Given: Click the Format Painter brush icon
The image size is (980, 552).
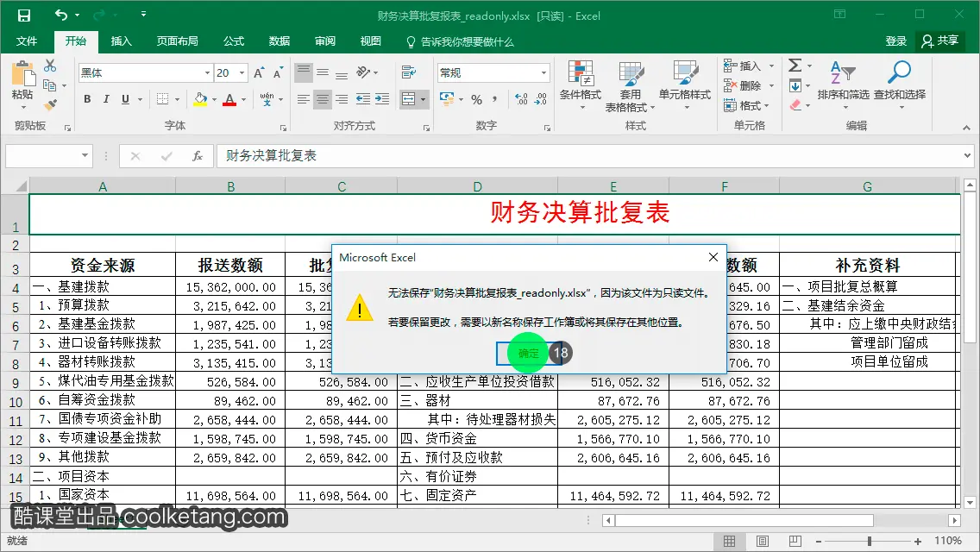Looking at the screenshot, I should (50, 104).
